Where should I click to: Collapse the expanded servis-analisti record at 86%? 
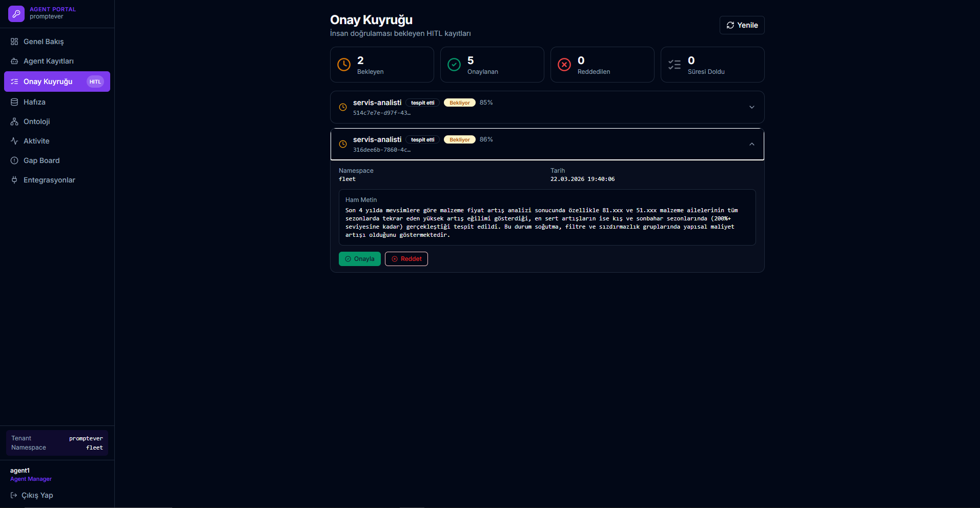pyautogui.click(x=751, y=144)
